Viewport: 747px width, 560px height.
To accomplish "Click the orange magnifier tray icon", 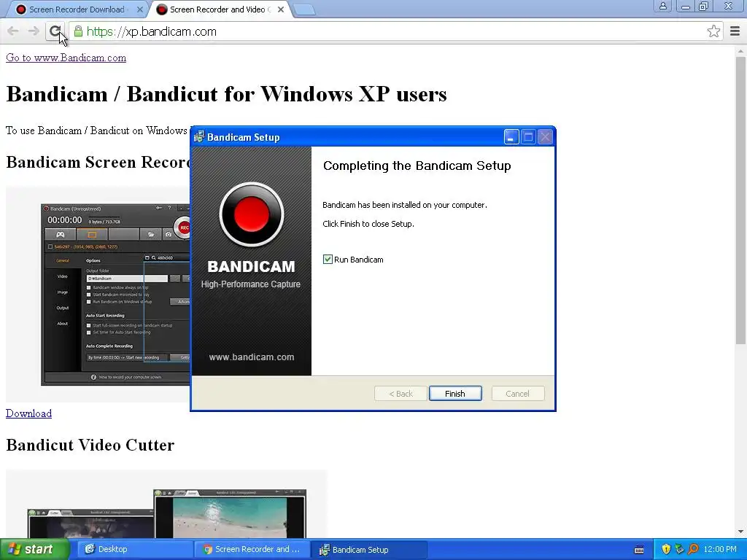I will 693,549.
